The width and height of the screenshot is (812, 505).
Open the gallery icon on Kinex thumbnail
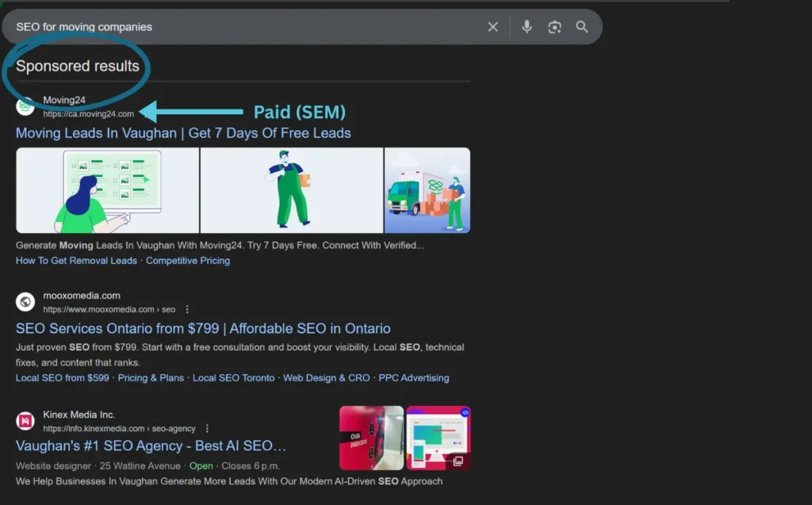pyautogui.click(x=458, y=461)
